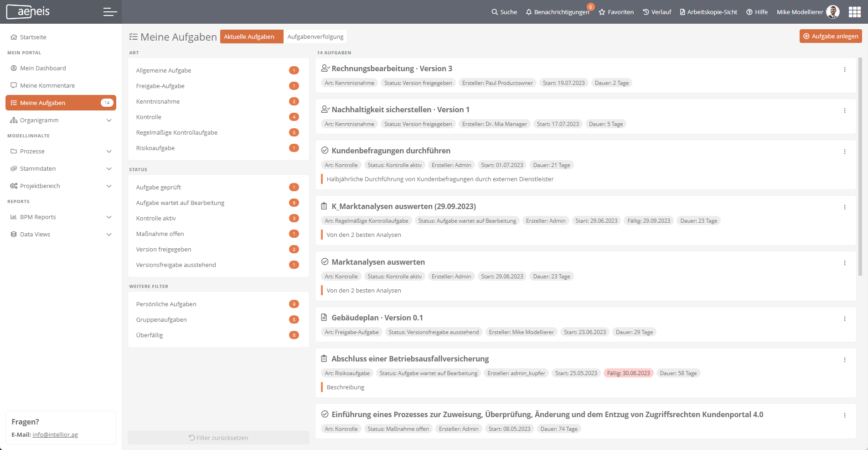The height and width of the screenshot is (450, 868).
Task: Filter by Freigabe-Aufgabe
Action: click(x=218, y=86)
